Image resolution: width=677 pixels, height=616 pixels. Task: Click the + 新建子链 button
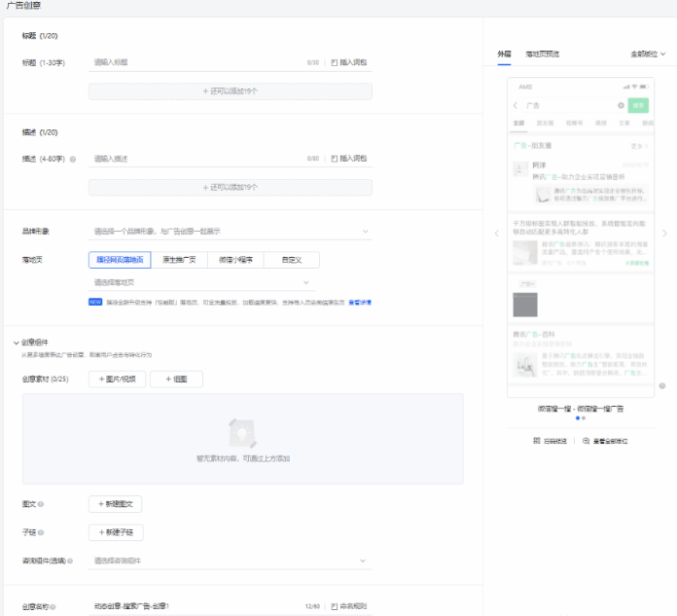pyautogui.click(x=117, y=532)
